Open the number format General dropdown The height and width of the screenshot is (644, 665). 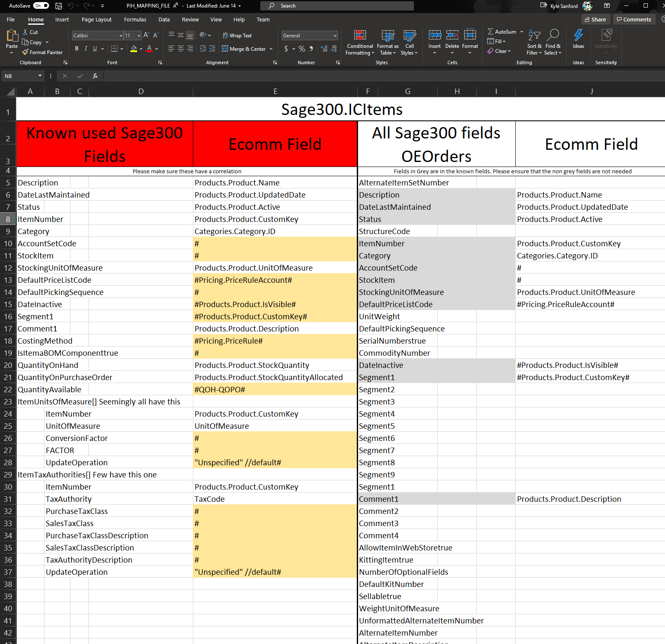coord(335,36)
